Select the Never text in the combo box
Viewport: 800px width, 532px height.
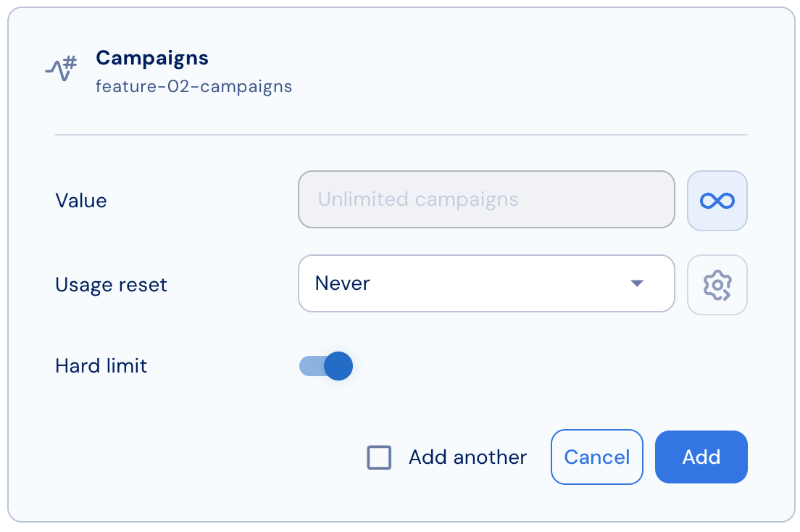point(342,283)
